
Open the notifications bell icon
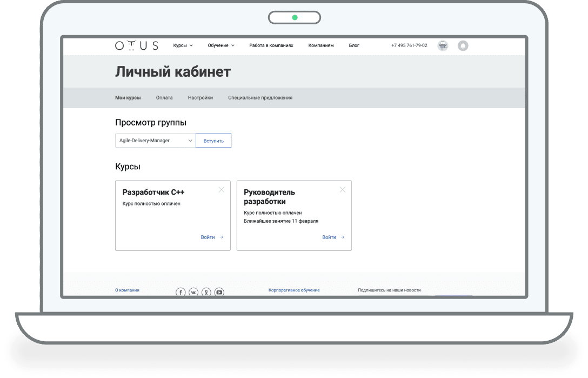click(463, 46)
